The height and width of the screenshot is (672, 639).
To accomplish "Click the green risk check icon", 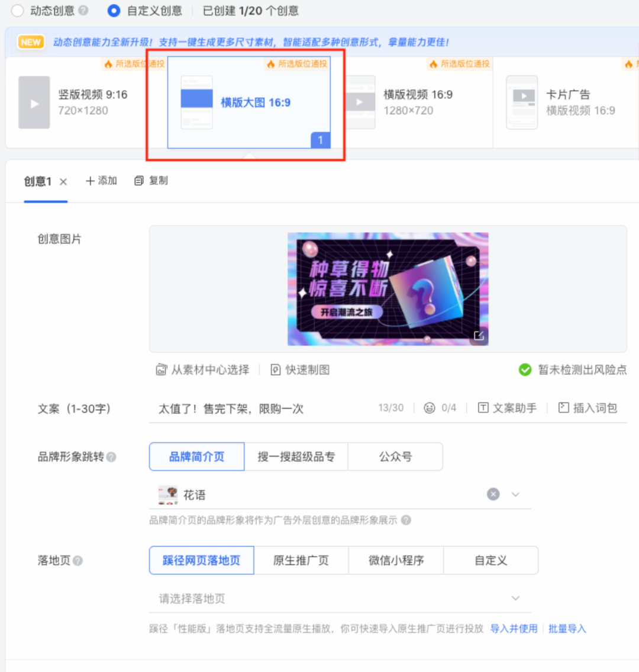I will pos(525,369).
